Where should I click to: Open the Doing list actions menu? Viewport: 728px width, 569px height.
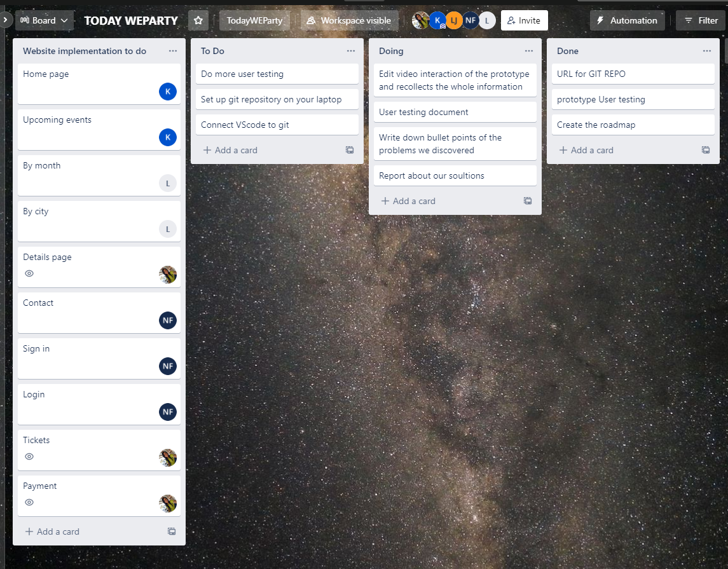[528, 51]
